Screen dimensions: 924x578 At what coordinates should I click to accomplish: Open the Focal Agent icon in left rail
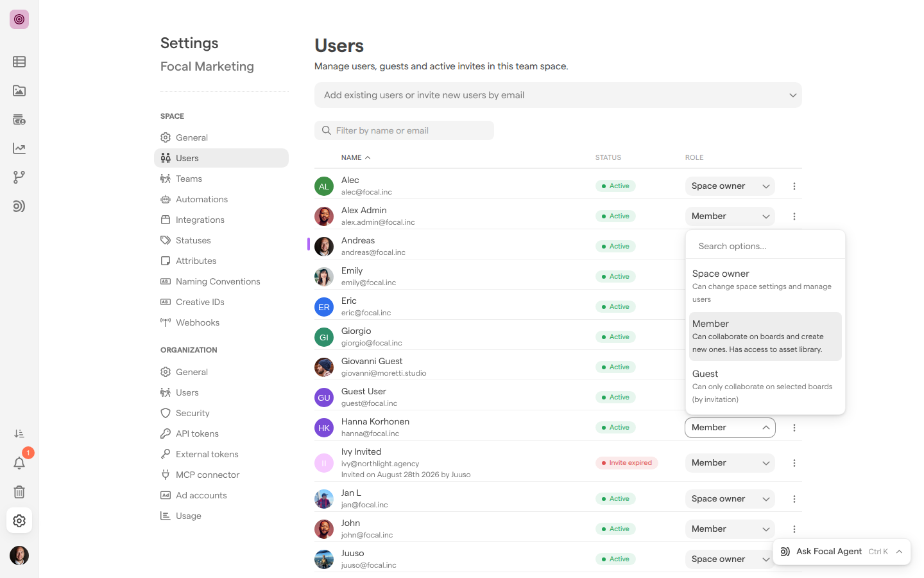point(19,206)
